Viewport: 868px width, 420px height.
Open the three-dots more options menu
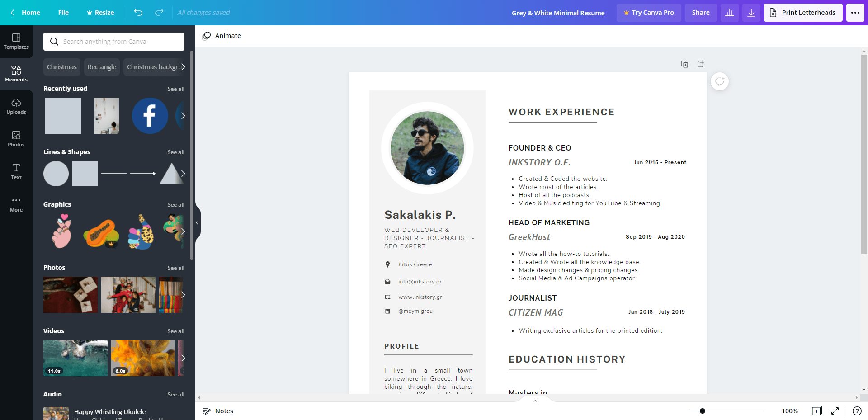coord(855,13)
